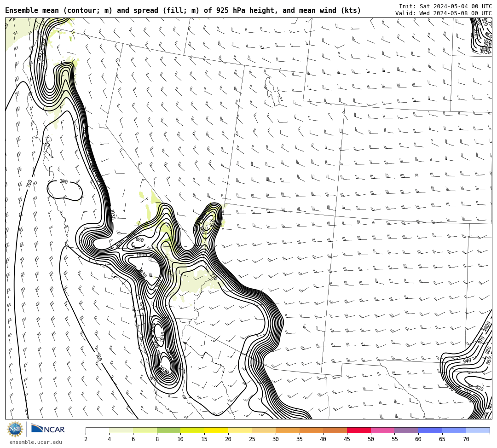Click the 970 contour label in the lower-right corner
Image resolution: width=497 pixels, height=448 pixels.
(x=481, y=340)
